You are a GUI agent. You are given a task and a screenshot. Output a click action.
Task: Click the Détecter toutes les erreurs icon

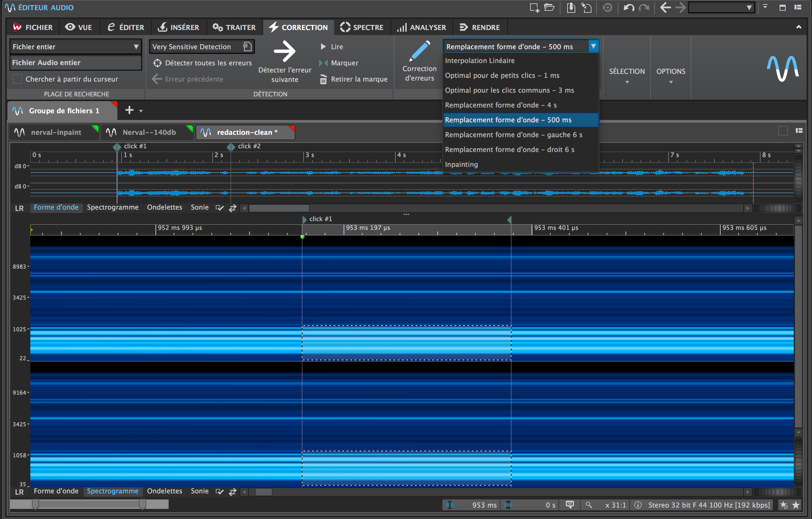click(157, 63)
